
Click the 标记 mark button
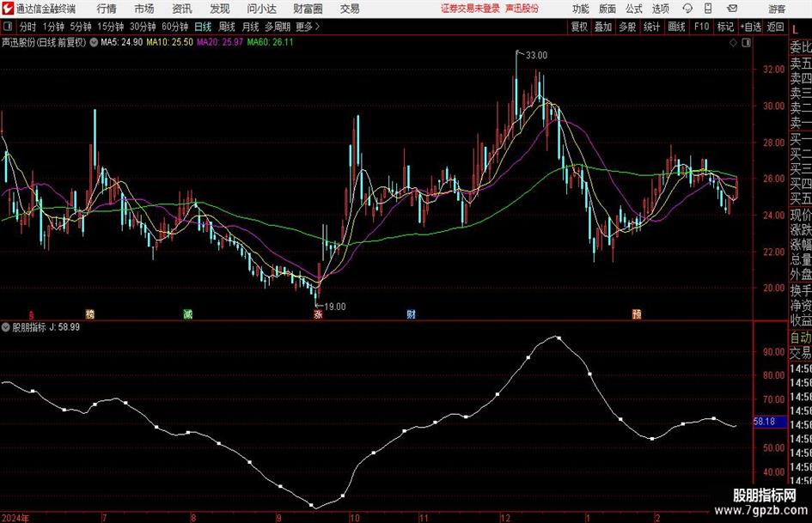click(725, 27)
